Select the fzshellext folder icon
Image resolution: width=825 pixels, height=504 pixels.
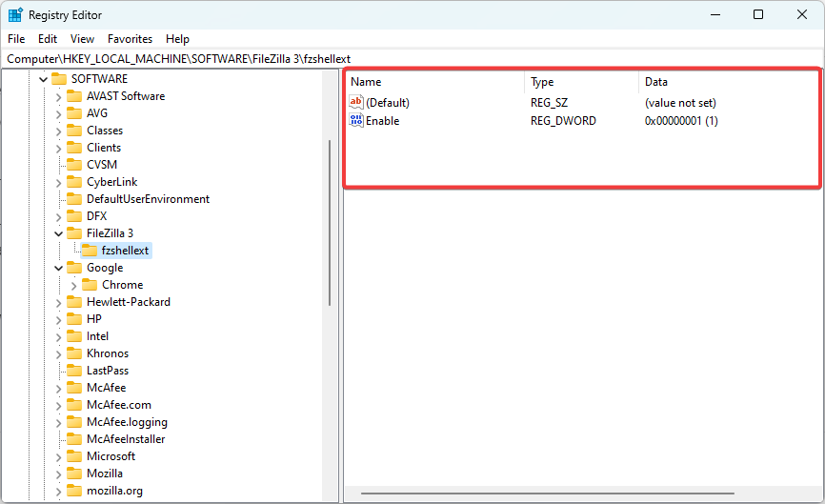tap(90, 251)
